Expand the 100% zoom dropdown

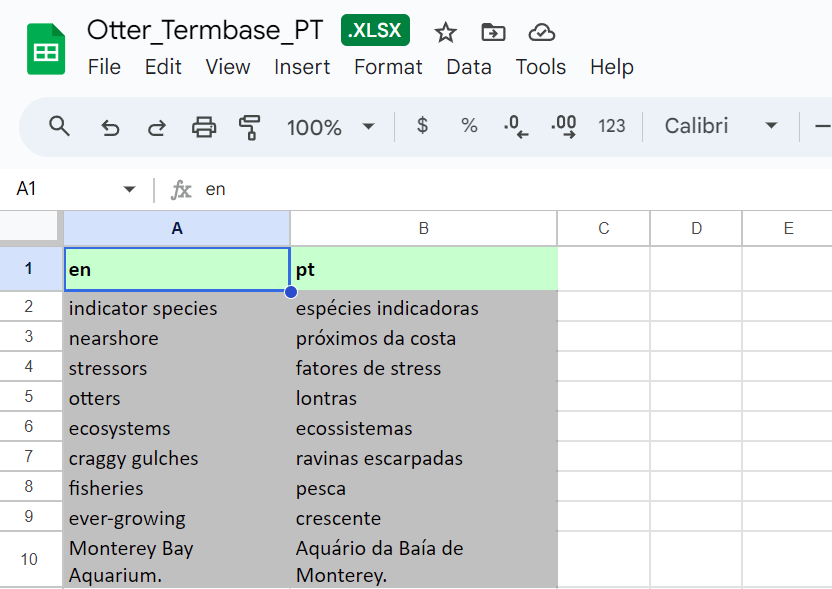click(x=368, y=127)
